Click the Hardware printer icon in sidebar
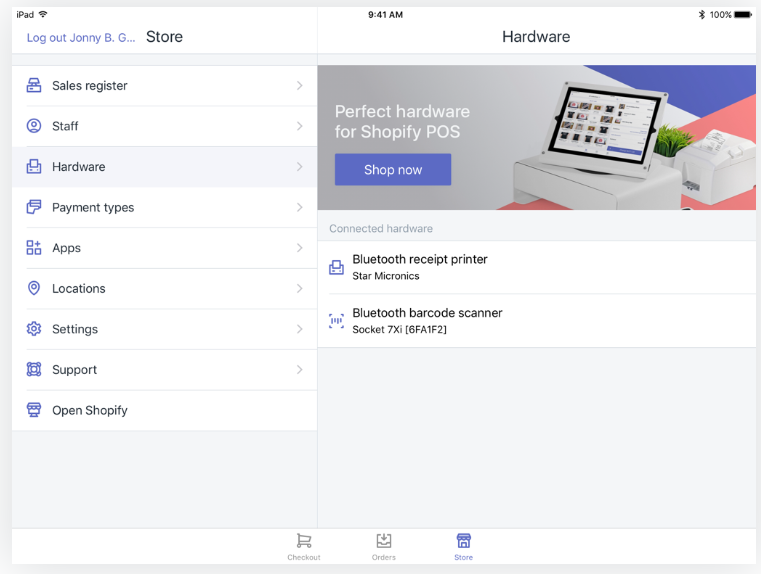 (33, 166)
